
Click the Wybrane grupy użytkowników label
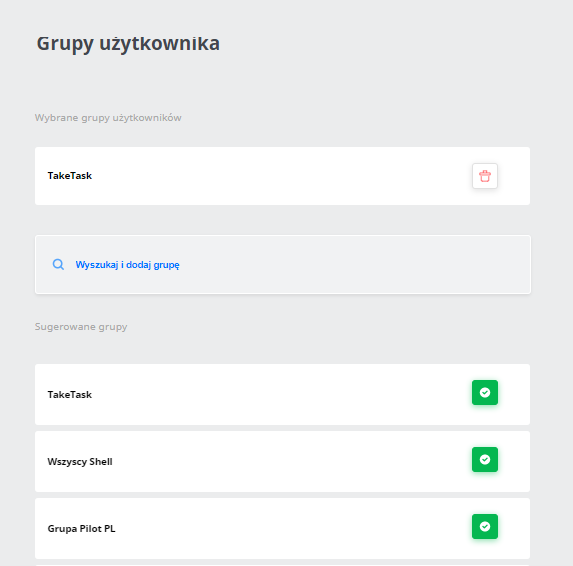pos(108,118)
